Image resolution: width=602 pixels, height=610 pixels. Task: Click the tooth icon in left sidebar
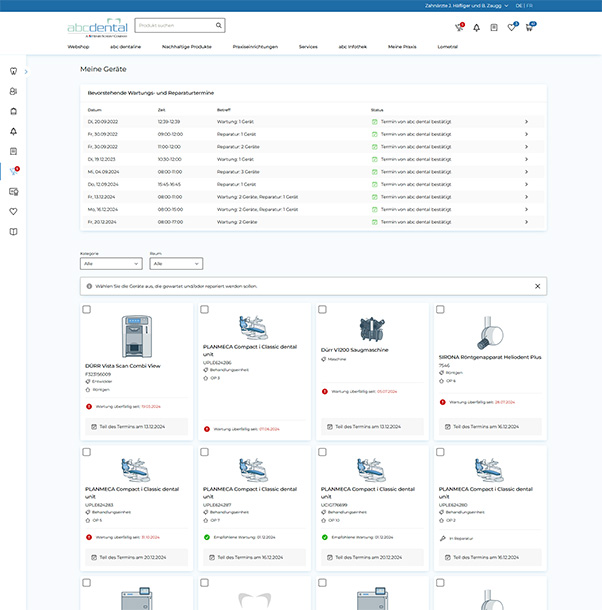pyautogui.click(x=14, y=71)
